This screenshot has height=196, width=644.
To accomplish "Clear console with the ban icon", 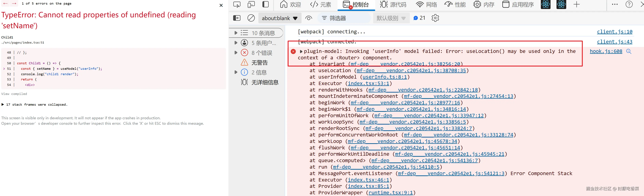I will coord(251,18).
